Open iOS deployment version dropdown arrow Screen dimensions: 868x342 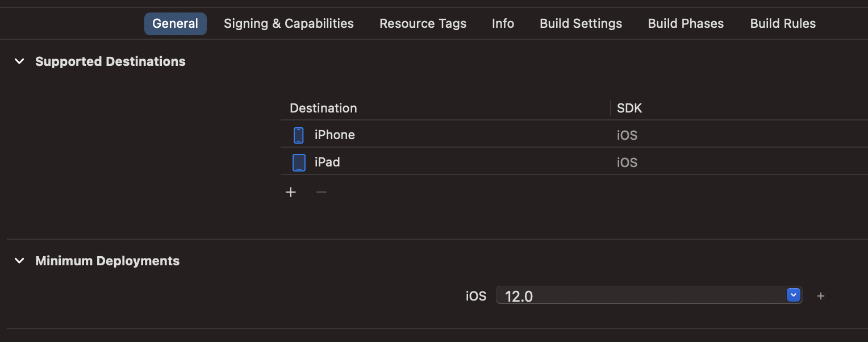pos(794,295)
